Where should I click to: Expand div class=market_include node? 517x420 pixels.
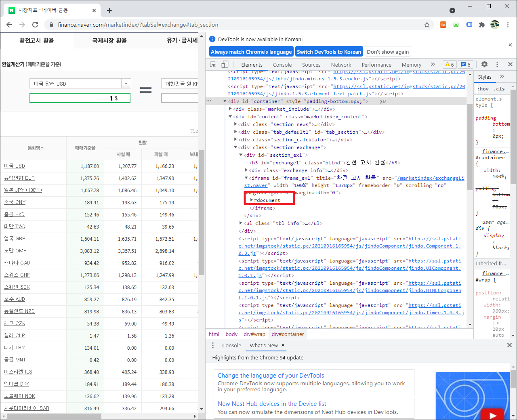[x=230, y=109]
